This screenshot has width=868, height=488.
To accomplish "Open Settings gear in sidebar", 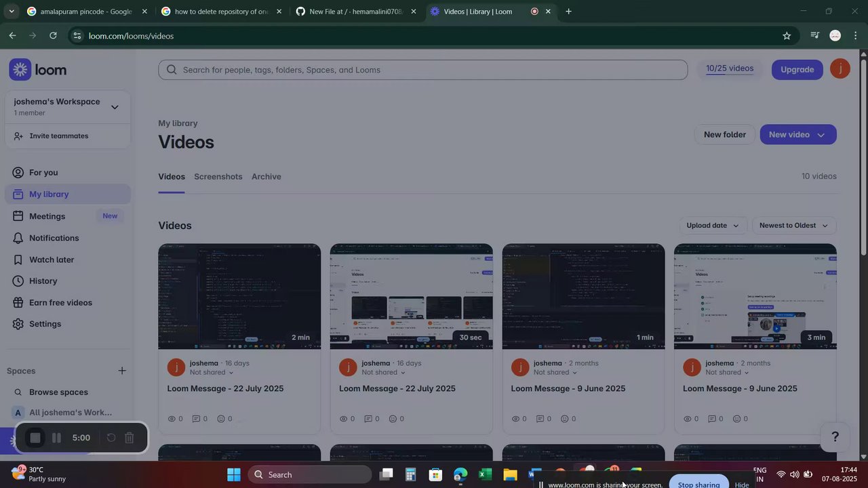I will [18, 324].
